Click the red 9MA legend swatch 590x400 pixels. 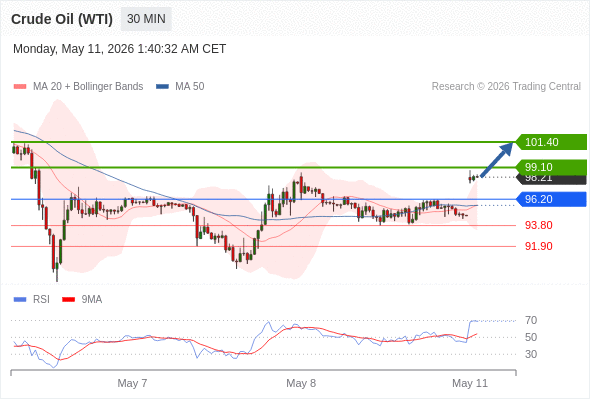(68, 300)
